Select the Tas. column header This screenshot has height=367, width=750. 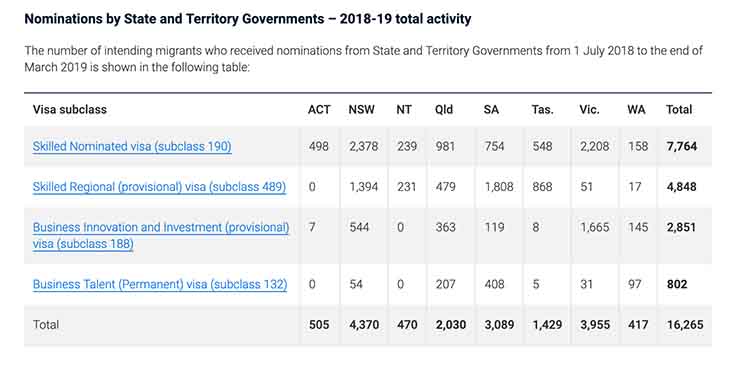point(542,110)
